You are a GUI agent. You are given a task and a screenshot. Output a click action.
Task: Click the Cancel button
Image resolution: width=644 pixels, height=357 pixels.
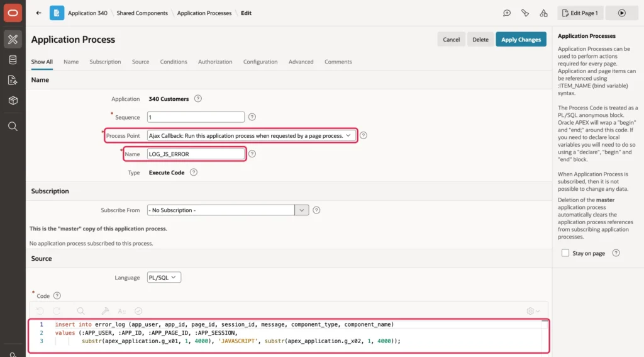(x=451, y=40)
